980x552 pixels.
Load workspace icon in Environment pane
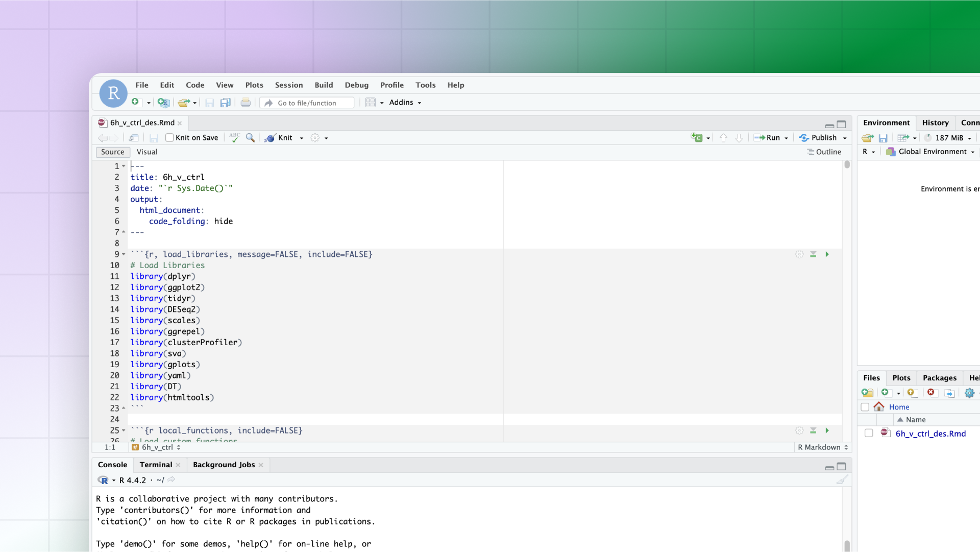point(867,138)
